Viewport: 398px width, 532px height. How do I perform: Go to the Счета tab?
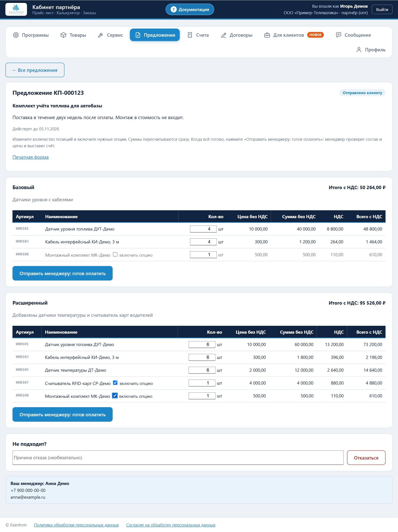click(198, 35)
